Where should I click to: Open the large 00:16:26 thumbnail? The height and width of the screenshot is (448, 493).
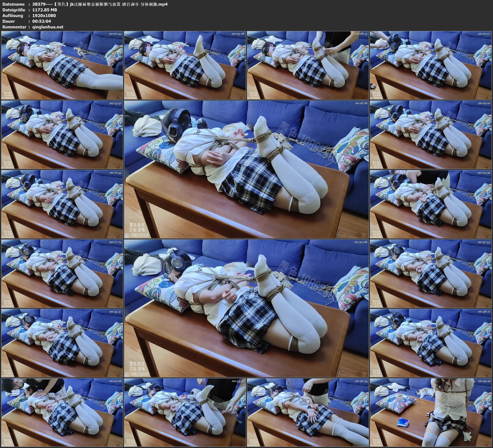click(x=246, y=169)
